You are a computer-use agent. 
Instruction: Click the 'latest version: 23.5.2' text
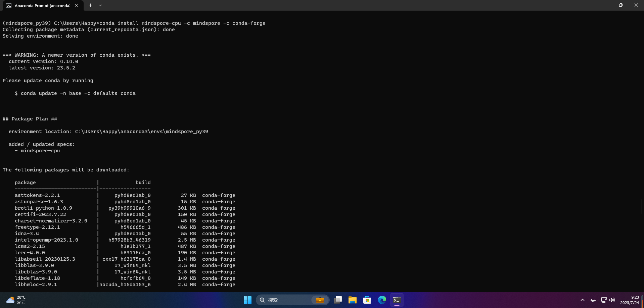[x=42, y=68]
